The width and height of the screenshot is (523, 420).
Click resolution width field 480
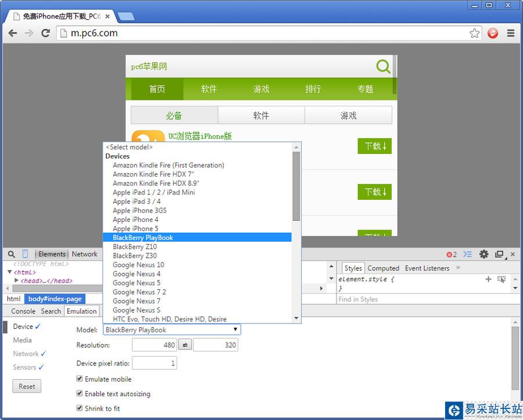[x=155, y=344]
